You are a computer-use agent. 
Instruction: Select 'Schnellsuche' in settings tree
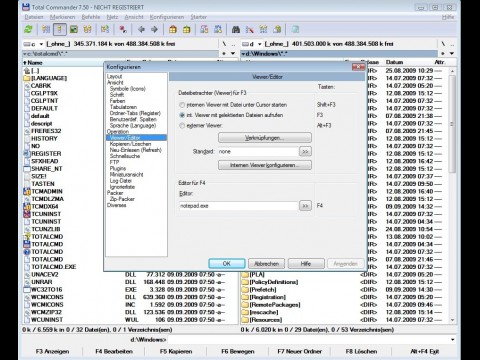click(x=125, y=156)
